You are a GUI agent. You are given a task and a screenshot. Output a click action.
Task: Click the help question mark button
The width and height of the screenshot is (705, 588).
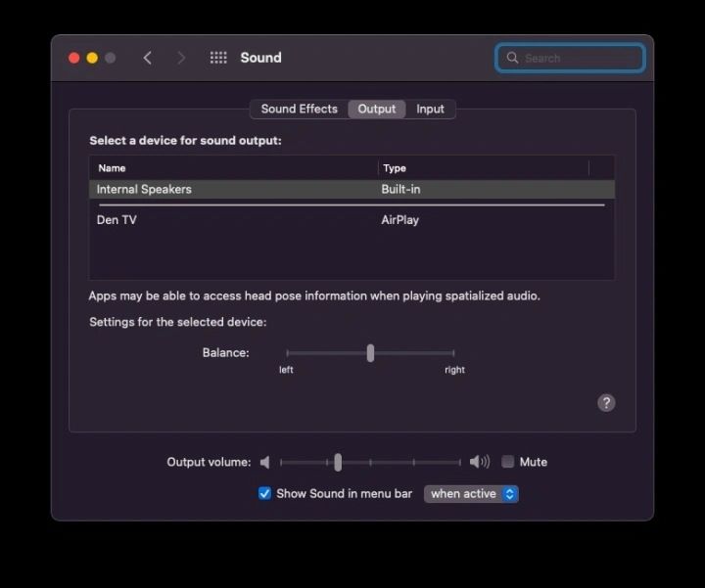(606, 403)
